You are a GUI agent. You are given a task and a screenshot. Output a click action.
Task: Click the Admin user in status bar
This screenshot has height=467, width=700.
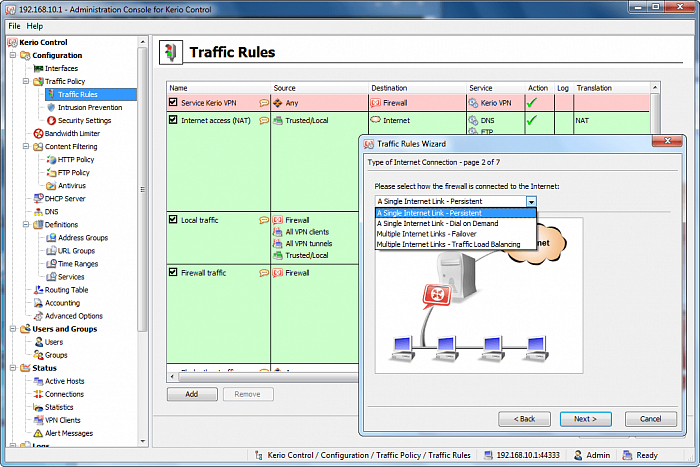pos(592,455)
